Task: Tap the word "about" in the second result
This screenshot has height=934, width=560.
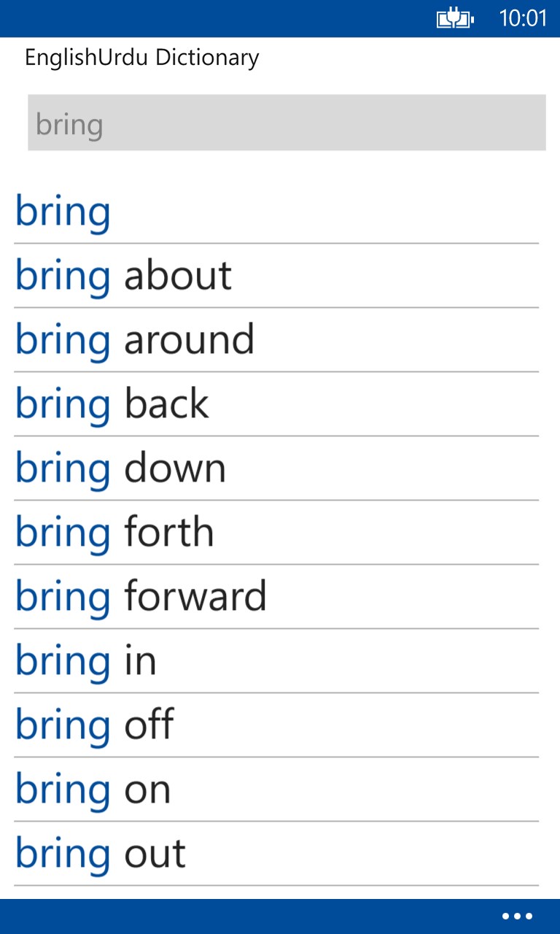Action: click(x=178, y=276)
